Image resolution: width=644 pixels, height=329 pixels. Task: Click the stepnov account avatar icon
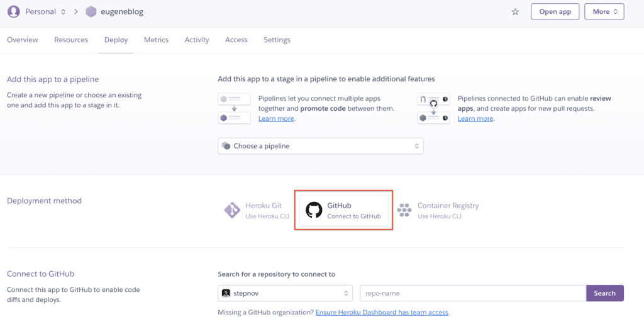tap(226, 293)
